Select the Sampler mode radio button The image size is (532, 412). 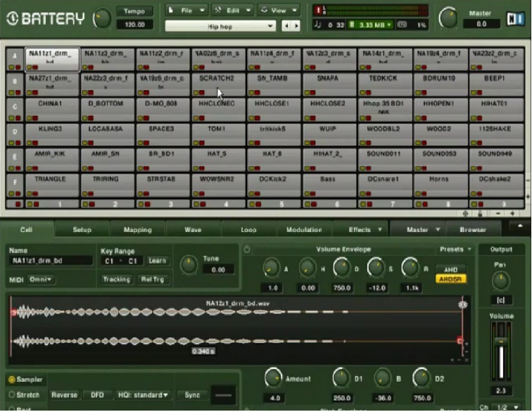tap(12, 380)
